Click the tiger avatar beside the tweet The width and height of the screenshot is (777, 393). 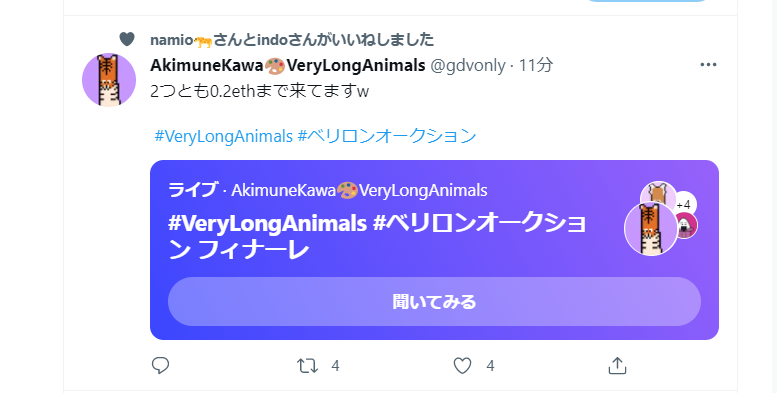click(109, 80)
